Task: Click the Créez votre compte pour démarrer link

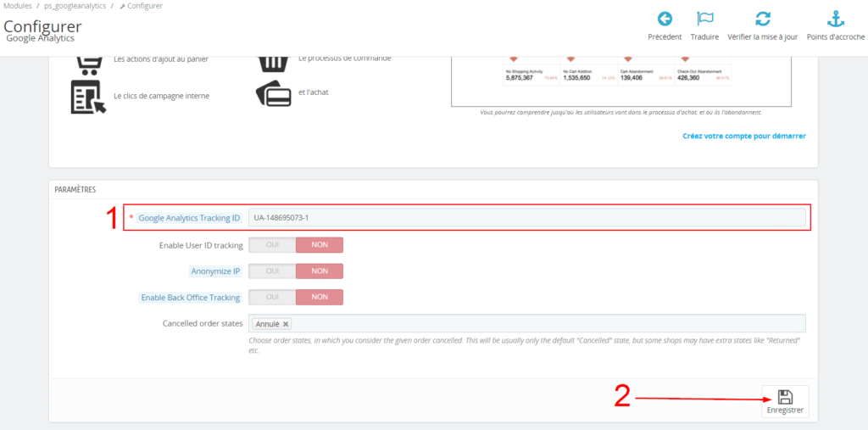Action: point(743,136)
